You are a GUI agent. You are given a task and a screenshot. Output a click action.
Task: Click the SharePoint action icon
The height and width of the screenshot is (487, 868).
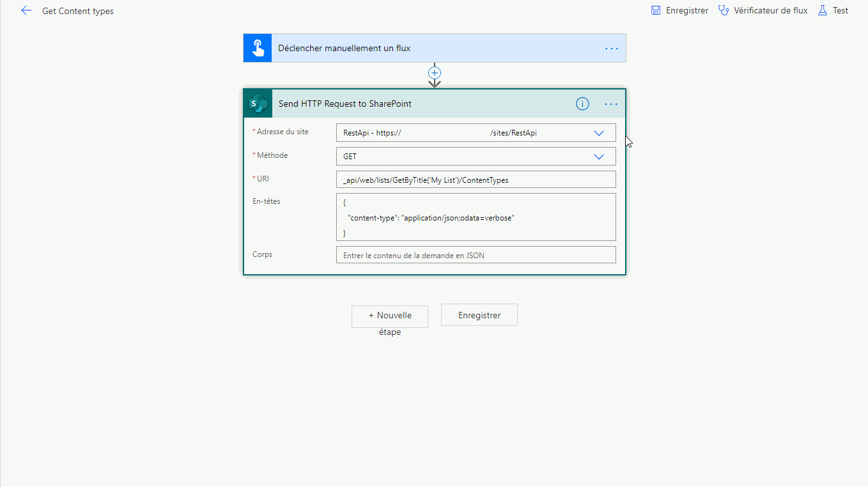click(x=258, y=104)
